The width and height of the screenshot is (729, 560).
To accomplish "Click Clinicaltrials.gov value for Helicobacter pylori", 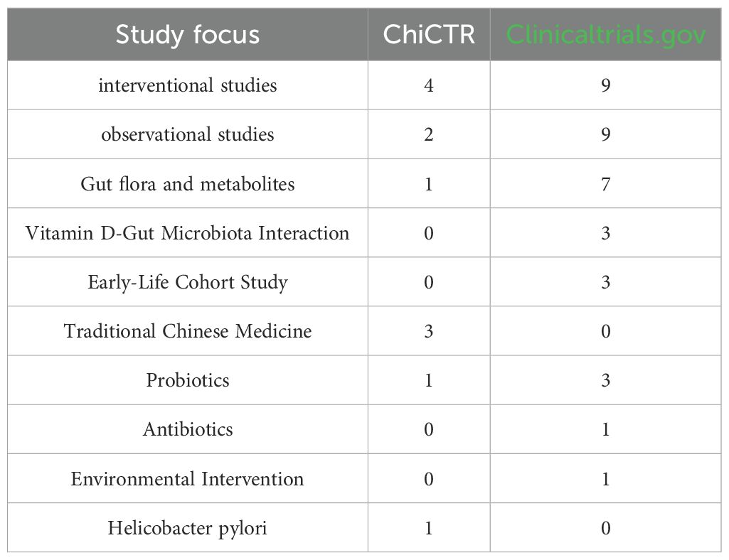I will [x=605, y=528].
